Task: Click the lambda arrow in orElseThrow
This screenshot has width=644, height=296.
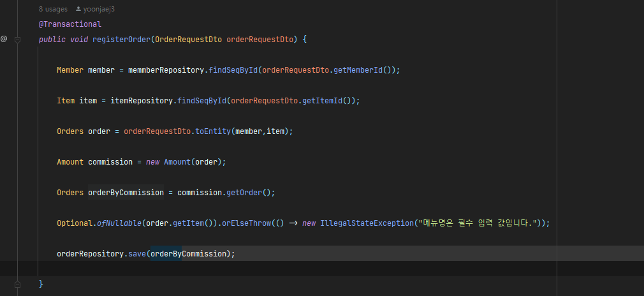Action: point(293,223)
